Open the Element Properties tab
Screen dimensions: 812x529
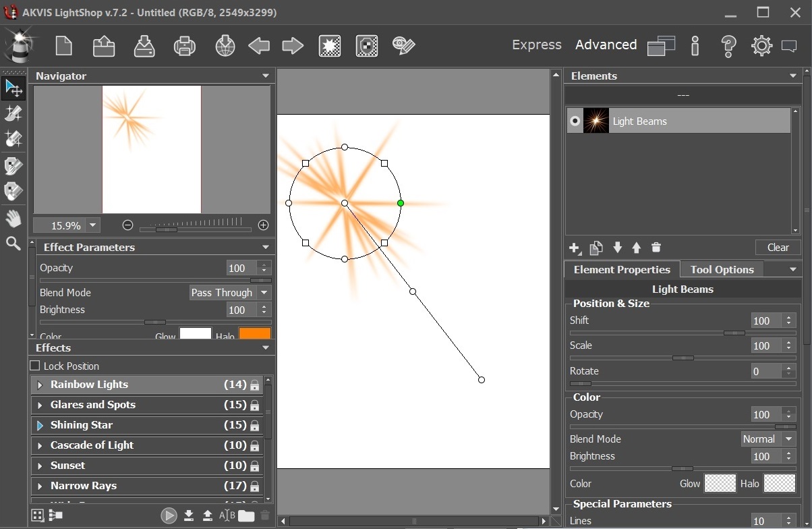622,269
